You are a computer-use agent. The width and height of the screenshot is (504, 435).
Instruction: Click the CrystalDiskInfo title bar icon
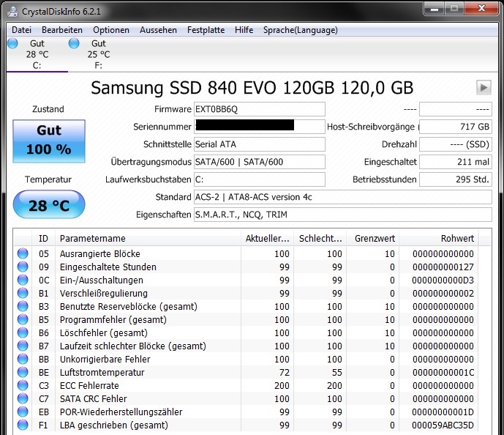click(x=13, y=12)
